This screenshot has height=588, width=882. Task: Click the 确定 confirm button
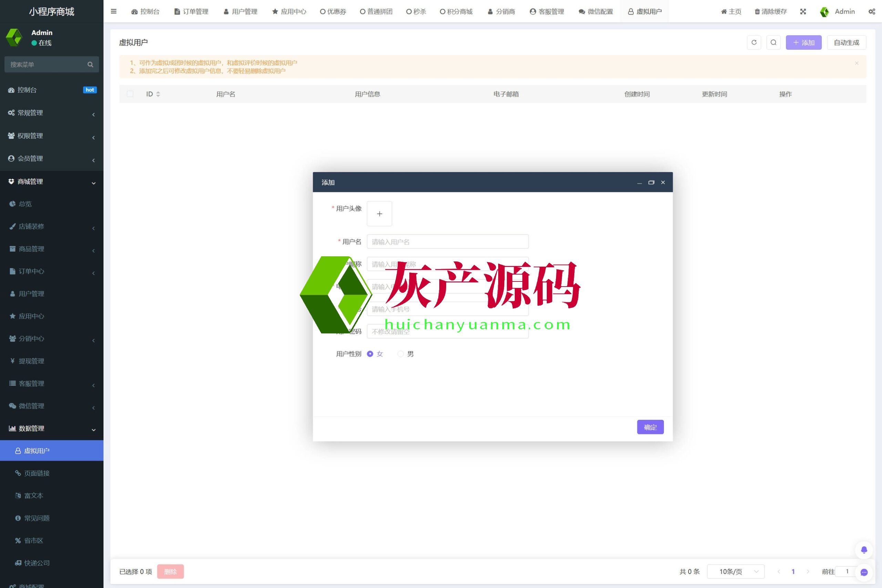[x=650, y=427]
